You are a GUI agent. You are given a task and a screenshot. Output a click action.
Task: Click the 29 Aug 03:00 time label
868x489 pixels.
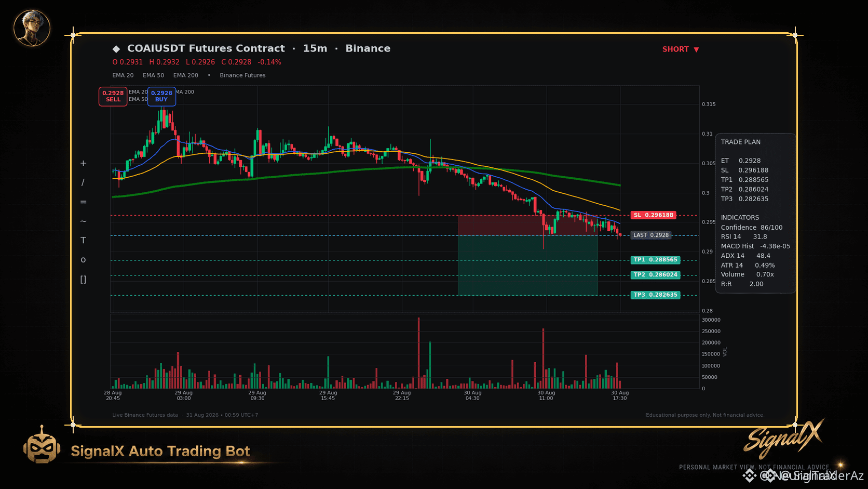(184, 395)
